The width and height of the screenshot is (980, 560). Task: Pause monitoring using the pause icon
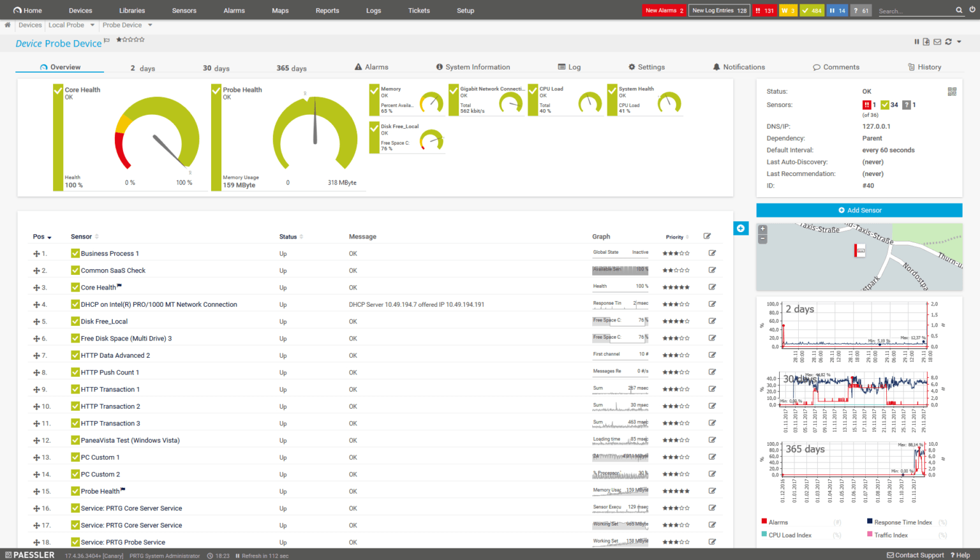[x=917, y=41]
